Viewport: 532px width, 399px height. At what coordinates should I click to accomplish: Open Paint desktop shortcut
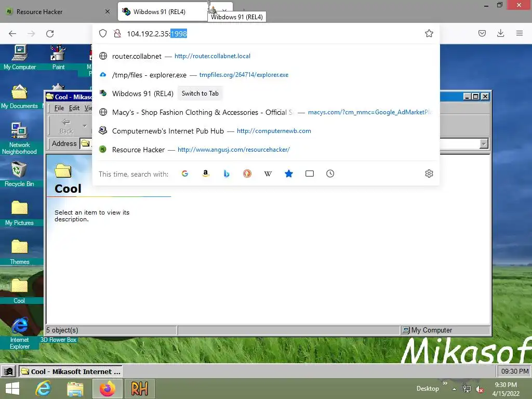[x=58, y=57]
